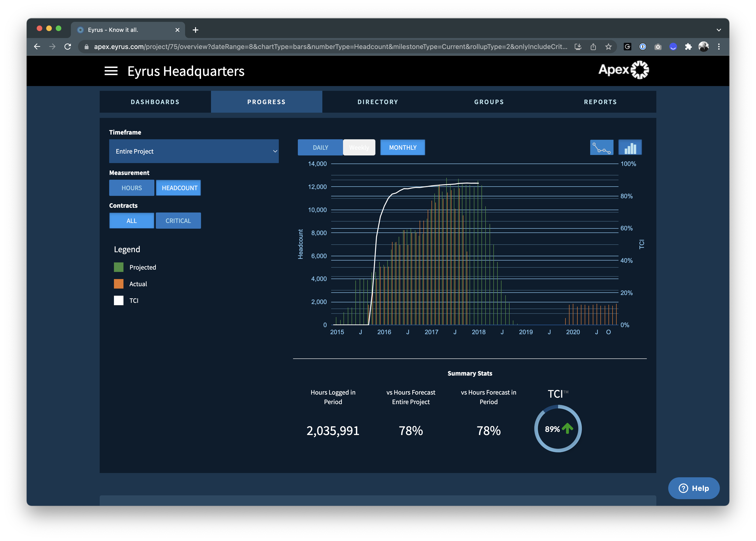
Task: Switch chart to bar graph view
Action: click(x=630, y=148)
